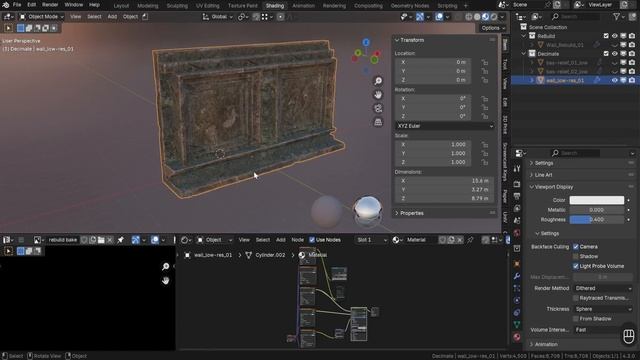This screenshot has height=360, width=640.
Task: Click the image editor pan hand icon
Action: click(x=165, y=281)
